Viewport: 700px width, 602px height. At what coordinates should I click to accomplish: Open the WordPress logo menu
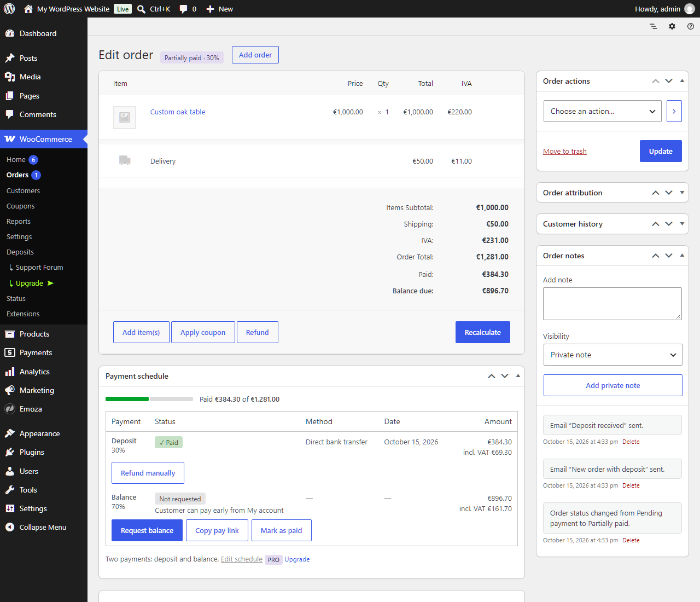[x=9, y=9]
